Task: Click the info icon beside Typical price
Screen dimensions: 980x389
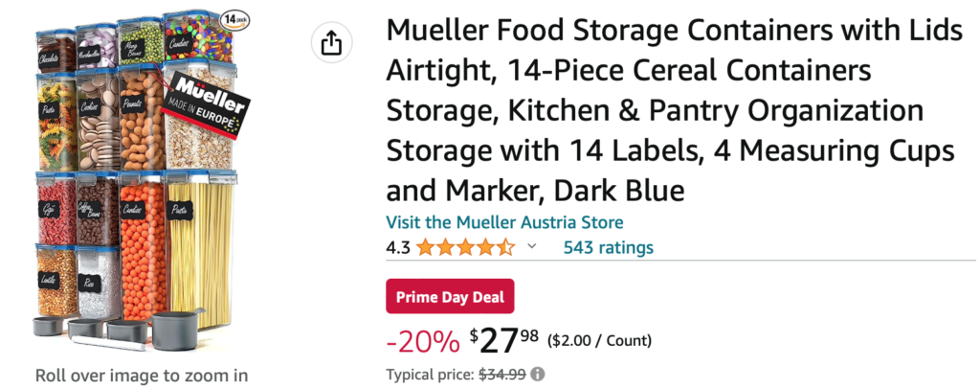Action: click(x=538, y=375)
